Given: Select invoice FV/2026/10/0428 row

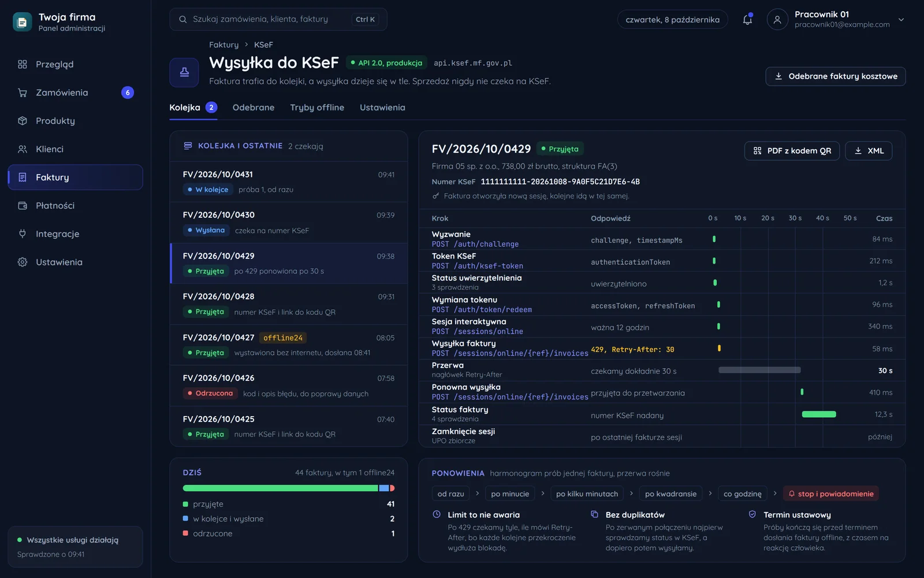Looking at the screenshot, I should 289,304.
